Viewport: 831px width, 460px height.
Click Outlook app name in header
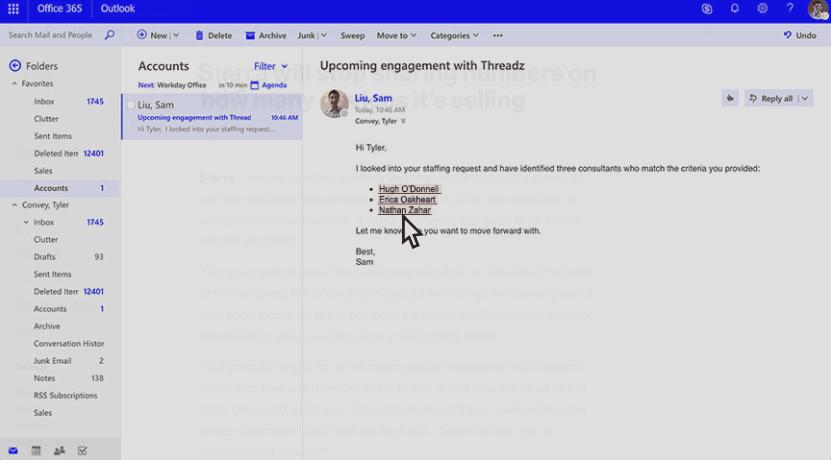(118, 8)
